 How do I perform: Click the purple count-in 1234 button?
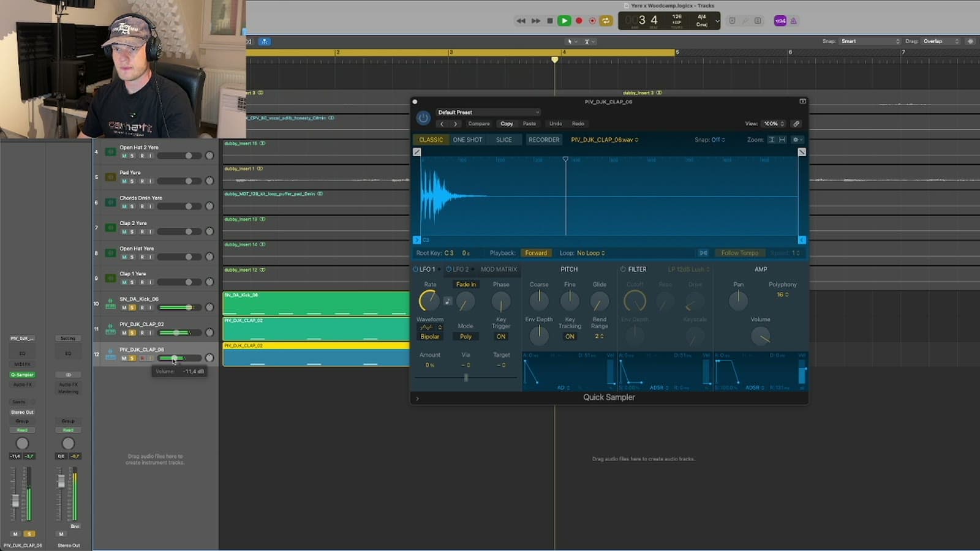coord(780,21)
